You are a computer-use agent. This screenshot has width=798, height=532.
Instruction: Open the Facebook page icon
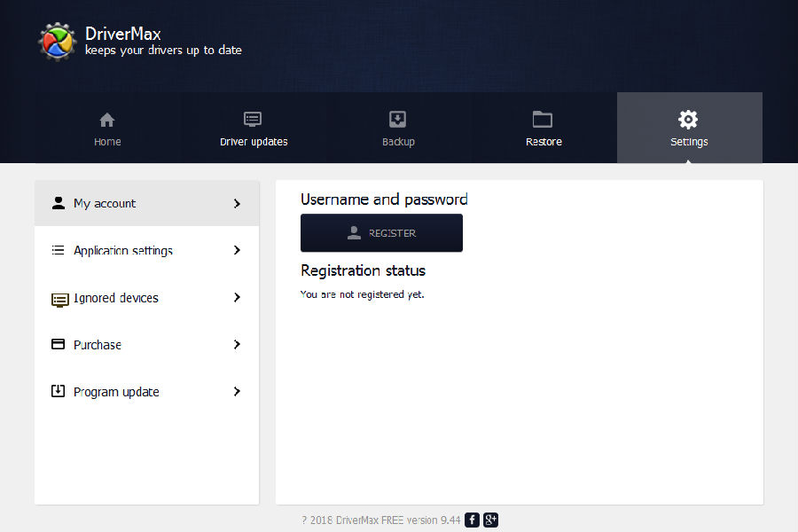coord(472,520)
